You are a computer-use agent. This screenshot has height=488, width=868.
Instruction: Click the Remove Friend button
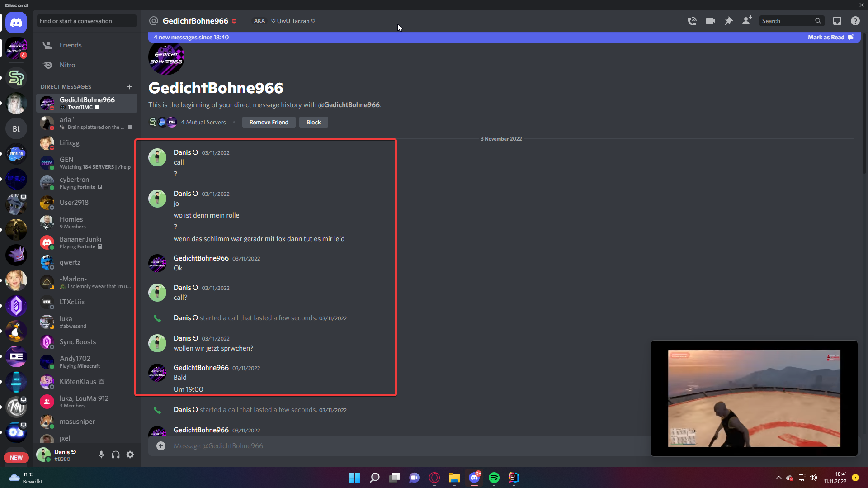point(269,122)
